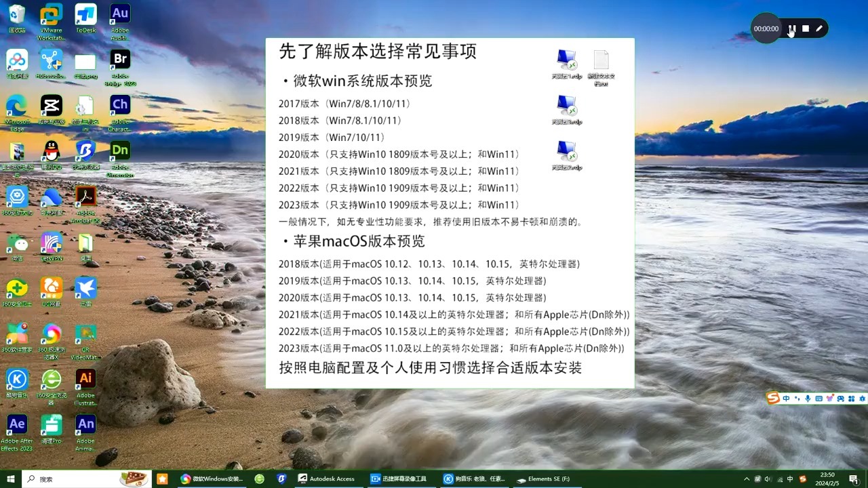
Task: Toggle 中/英 mode on Sogou toolbar
Action: 787,398
